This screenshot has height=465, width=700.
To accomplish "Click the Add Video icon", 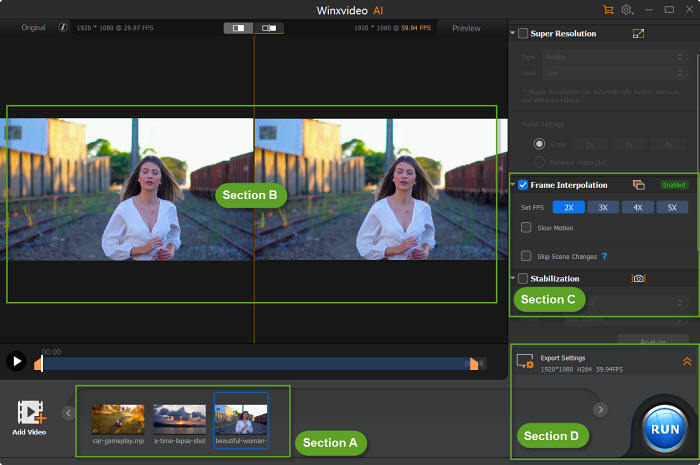I will (29, 412).
